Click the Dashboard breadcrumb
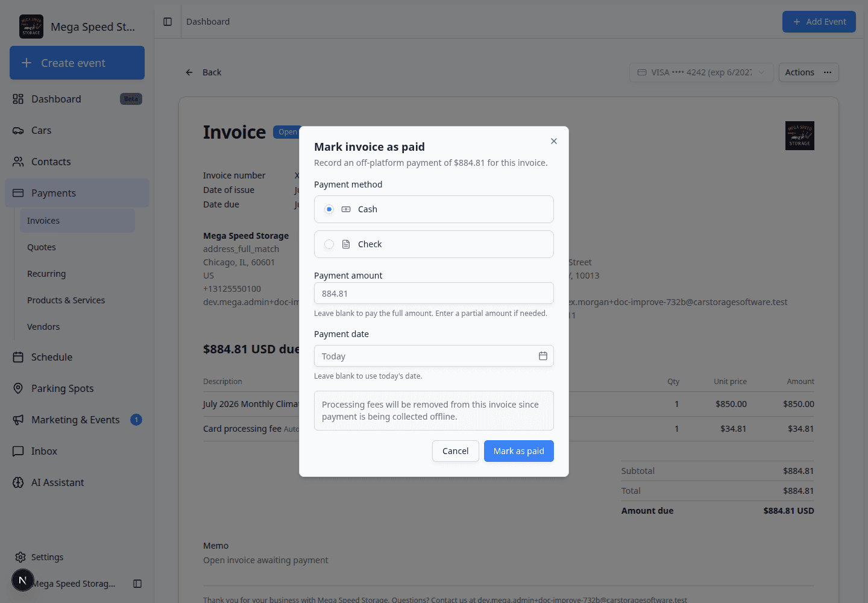The height and width of the screenshot is (603, 868). click(x=208, y=22)
